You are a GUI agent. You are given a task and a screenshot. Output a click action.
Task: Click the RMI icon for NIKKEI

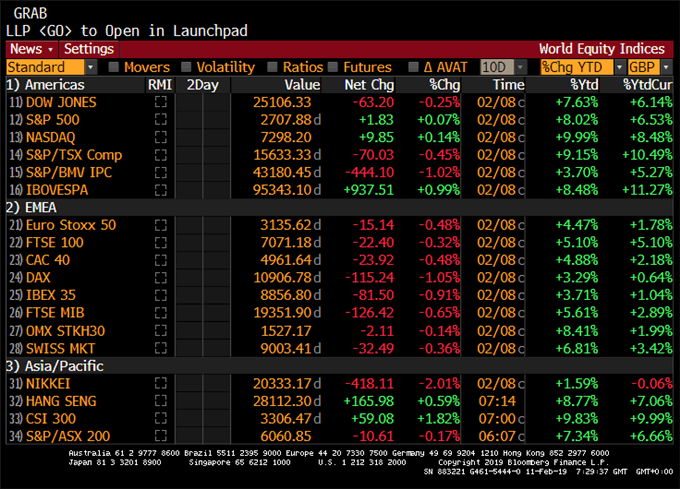coord(160,384)
